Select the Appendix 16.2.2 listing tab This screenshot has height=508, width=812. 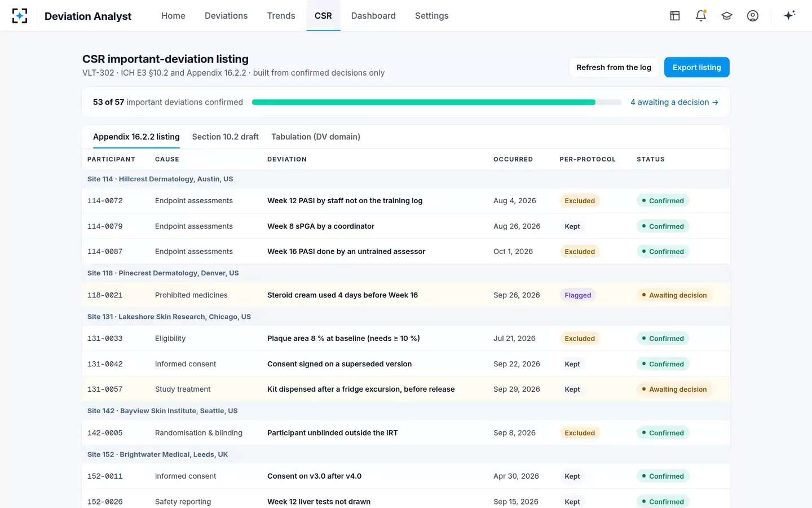[x=136, y=137]
